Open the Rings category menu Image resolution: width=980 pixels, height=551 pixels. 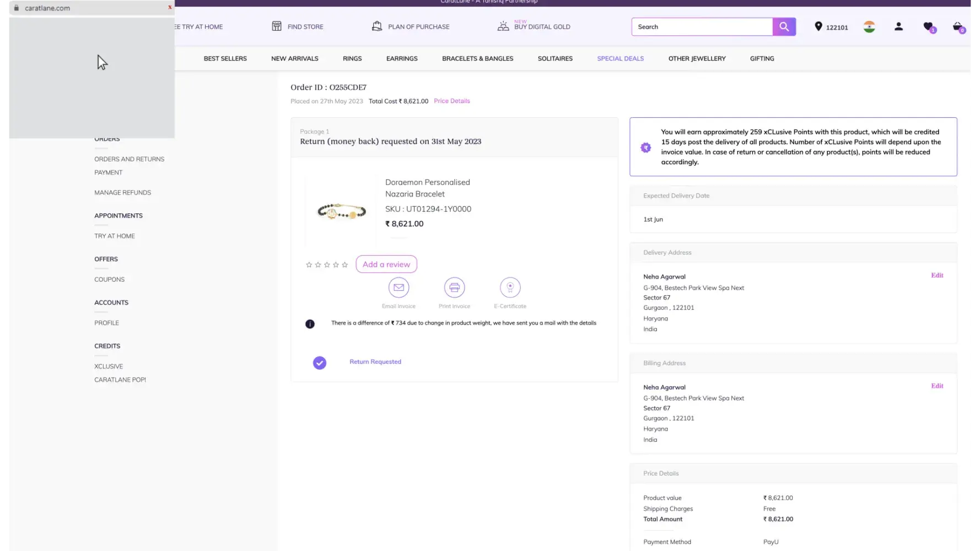352,58
